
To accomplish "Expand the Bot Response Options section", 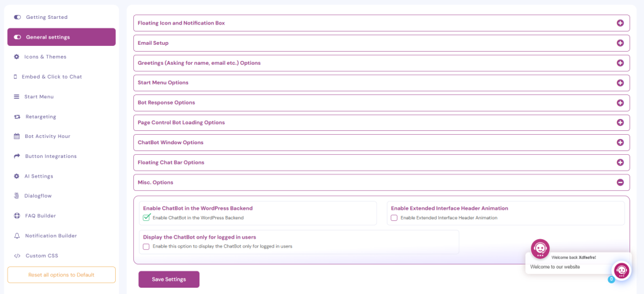I will (x=620, y=103).
